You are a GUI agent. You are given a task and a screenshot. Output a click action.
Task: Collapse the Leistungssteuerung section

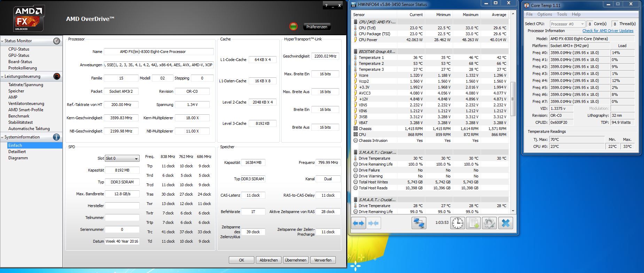[x=2, y=77]
